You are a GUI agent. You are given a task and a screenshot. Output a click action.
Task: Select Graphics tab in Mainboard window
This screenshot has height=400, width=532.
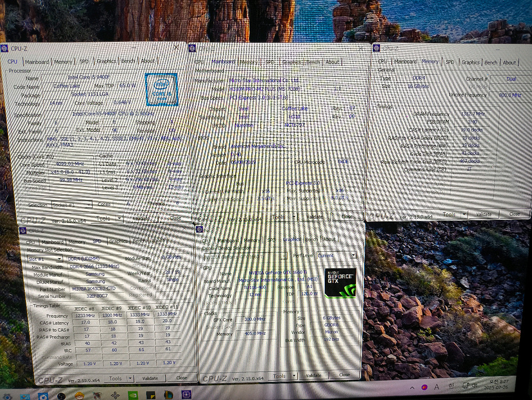(x=292, y=62)
